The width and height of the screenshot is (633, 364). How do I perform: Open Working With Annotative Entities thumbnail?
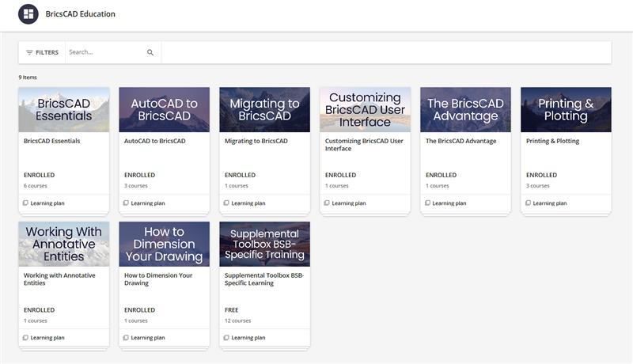[x=63, y=244]
